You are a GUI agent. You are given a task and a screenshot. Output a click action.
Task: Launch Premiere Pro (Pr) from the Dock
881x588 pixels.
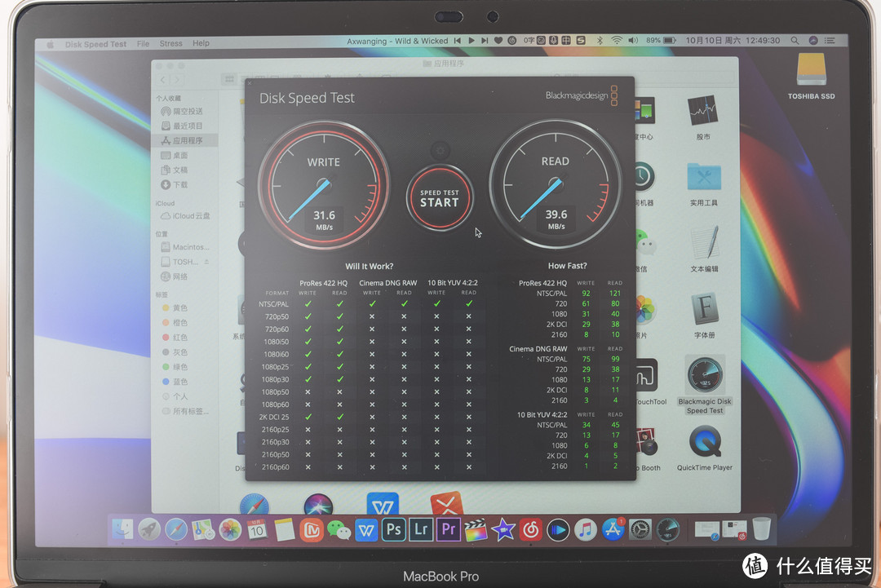[449, 529]
